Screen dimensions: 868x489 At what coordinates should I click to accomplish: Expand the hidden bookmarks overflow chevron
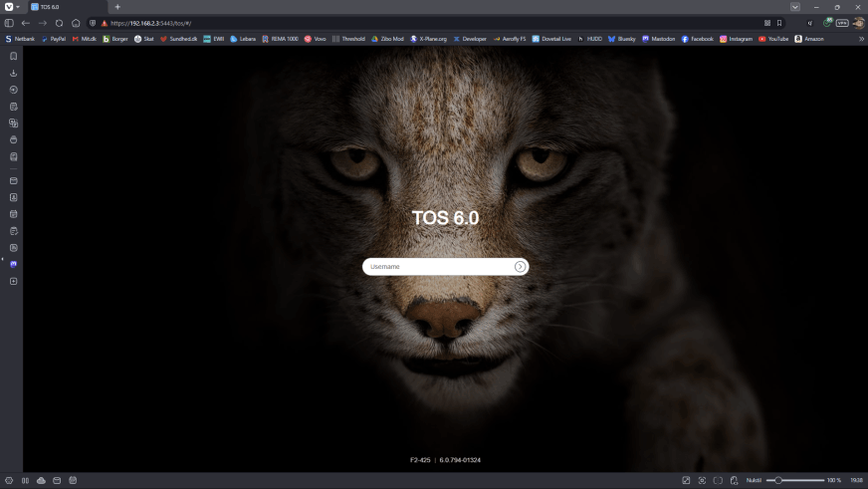[x=861, y=39]
